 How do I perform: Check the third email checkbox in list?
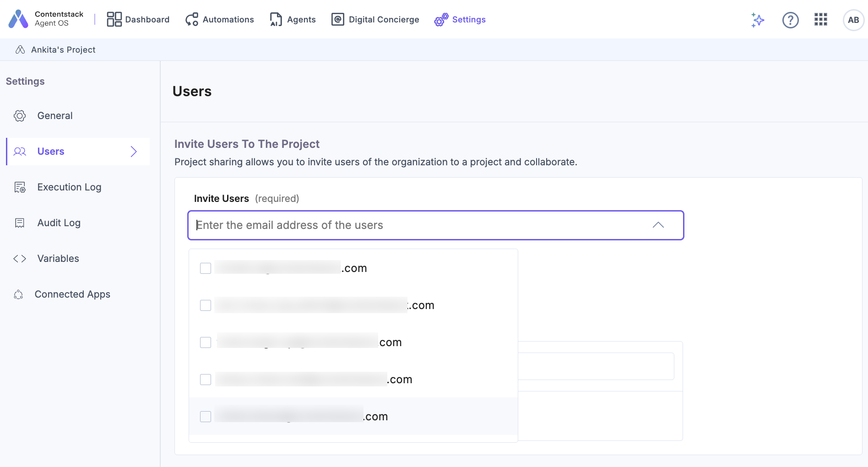(206, 342)
